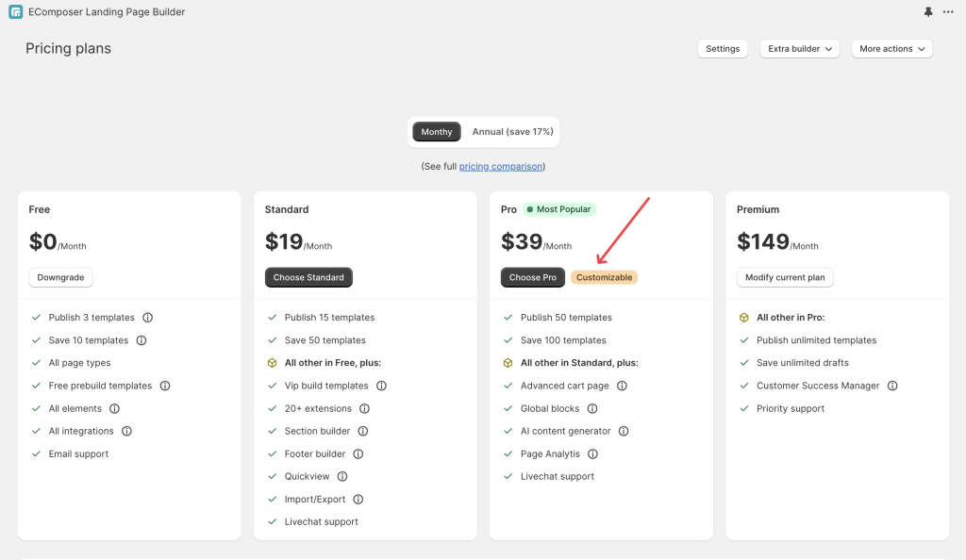Screen dimensions: 966x560
Task: Show info for Publish 3 templates
Action: [x=148, y=318]
